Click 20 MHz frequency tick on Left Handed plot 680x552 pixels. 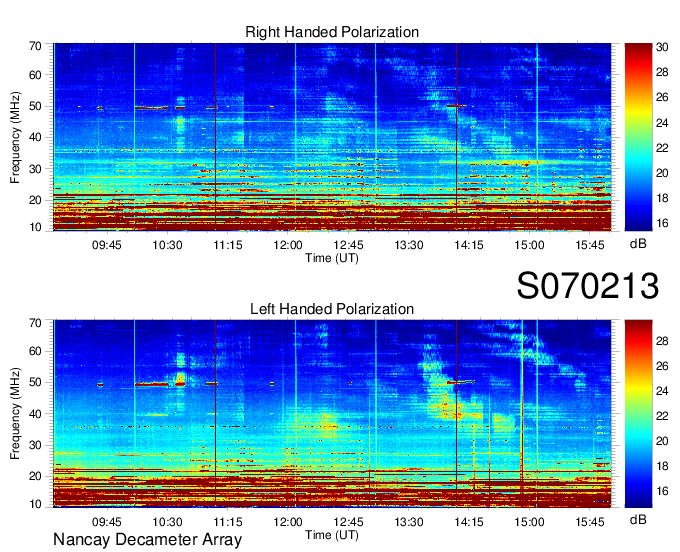point(35,476)
